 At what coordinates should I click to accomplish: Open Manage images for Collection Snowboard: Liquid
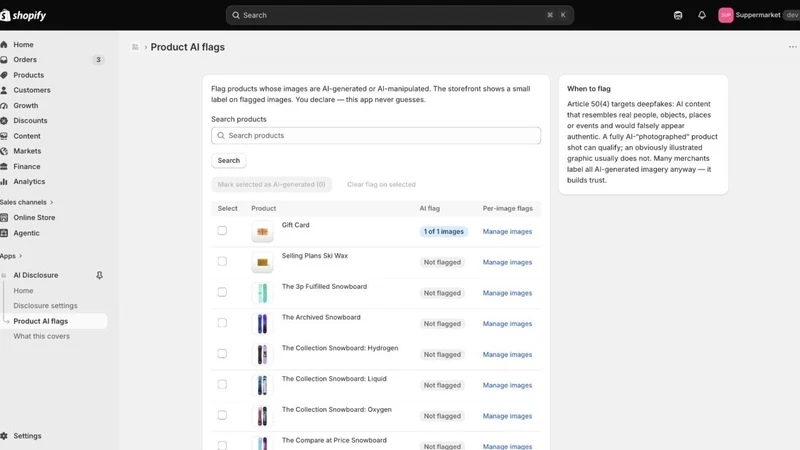tap(507, 385)
